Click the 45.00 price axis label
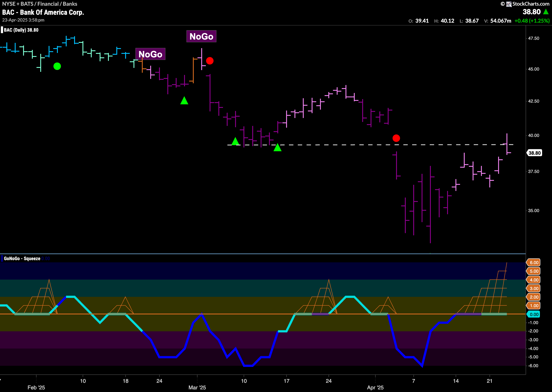 click(x=533, y=69)
